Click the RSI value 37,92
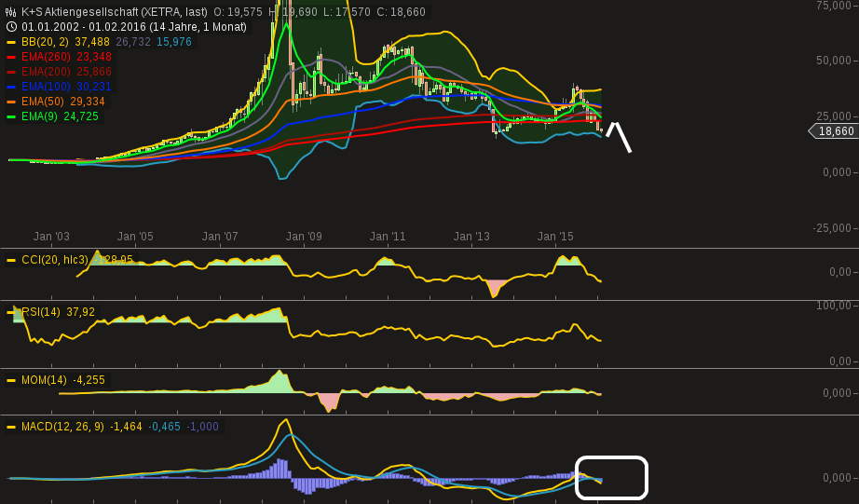 pos(80,312)
